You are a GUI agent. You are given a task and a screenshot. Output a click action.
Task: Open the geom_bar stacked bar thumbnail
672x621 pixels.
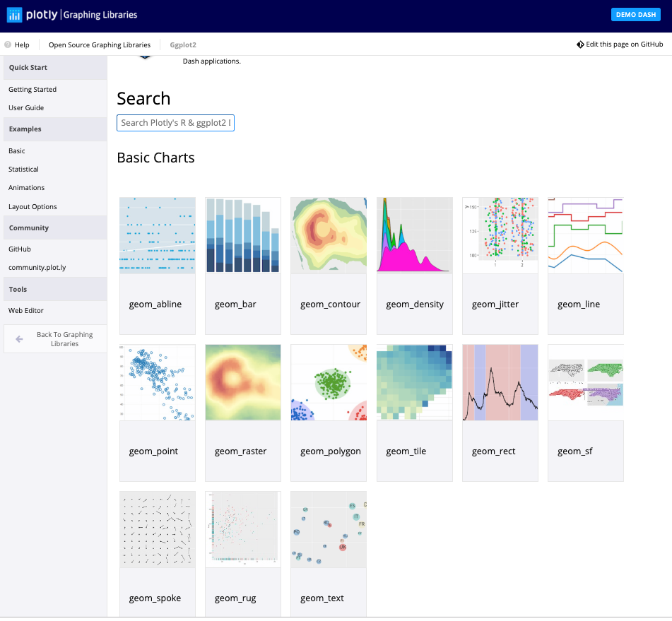coord(243,235)
